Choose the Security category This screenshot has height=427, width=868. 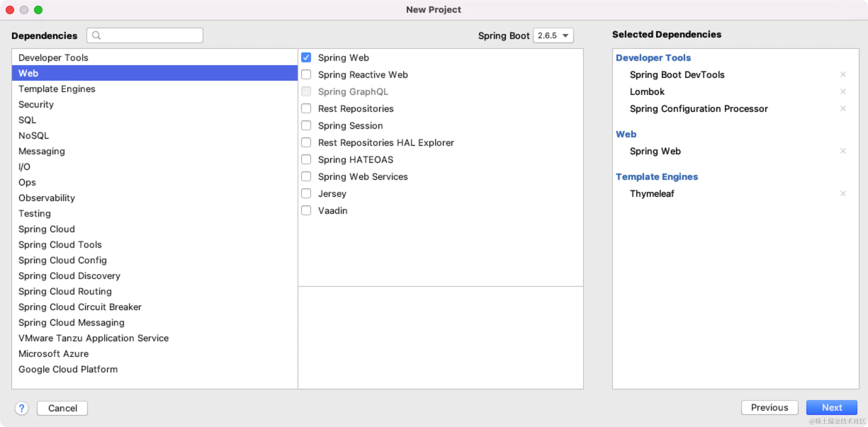tap(36, 104)
